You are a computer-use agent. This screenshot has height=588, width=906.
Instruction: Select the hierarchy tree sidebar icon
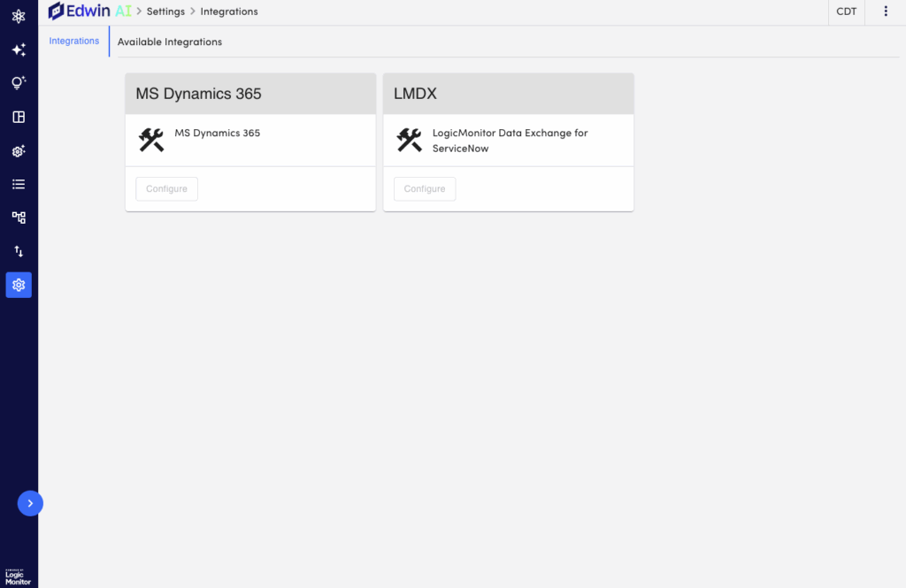[19, 218]
